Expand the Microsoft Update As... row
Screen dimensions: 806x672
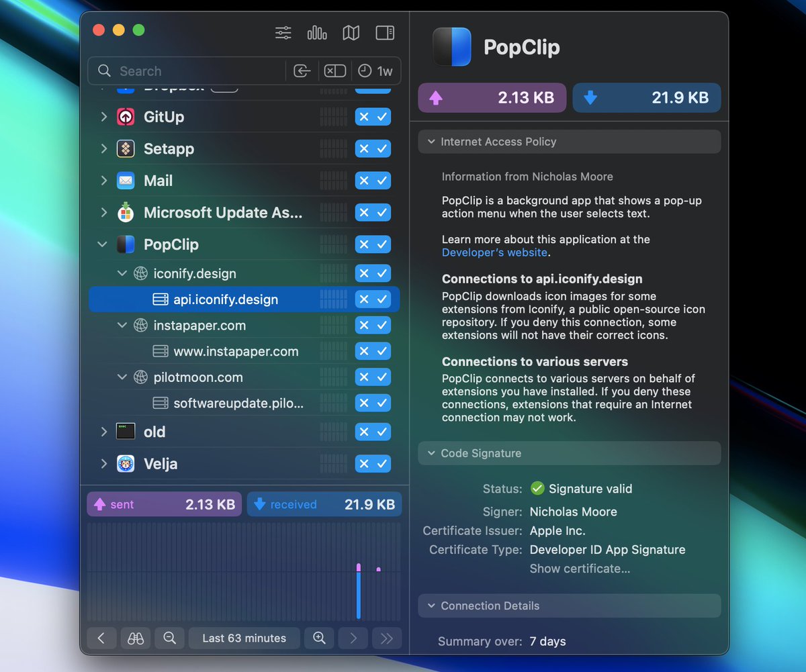103,212
